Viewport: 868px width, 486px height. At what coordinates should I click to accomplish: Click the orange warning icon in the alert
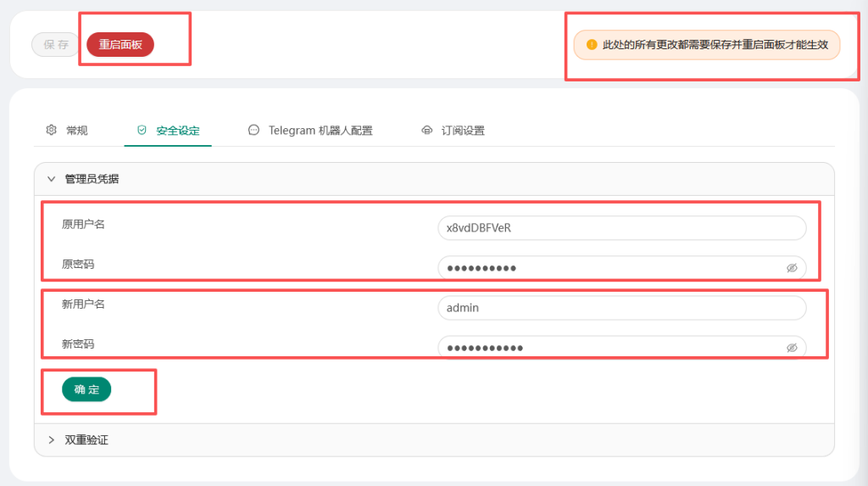[592, 45]
